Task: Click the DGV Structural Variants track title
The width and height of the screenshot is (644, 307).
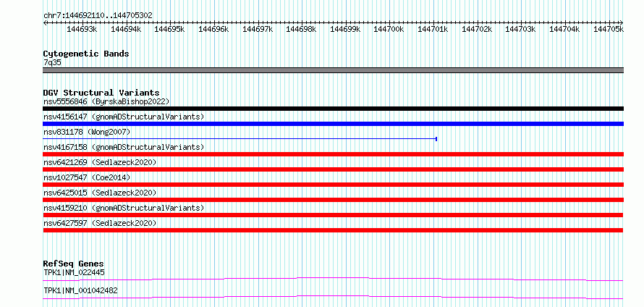Action: 101,93
